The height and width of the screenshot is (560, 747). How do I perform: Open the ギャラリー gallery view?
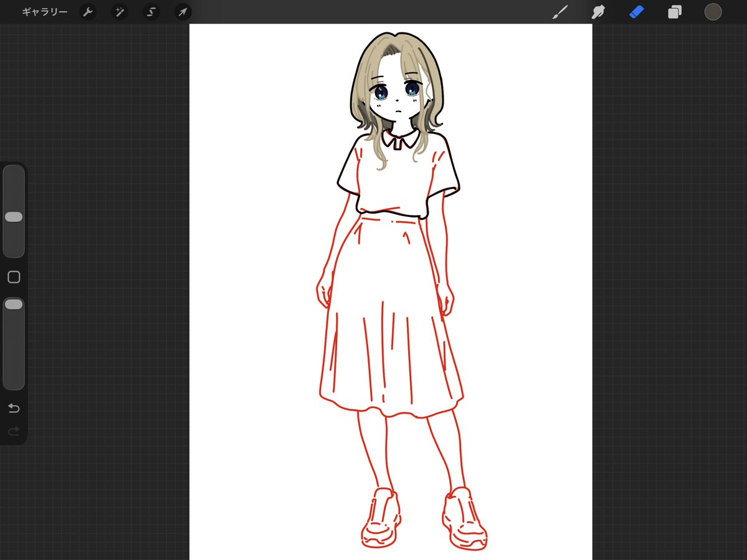pyautogui.click(x=45, y=12)
